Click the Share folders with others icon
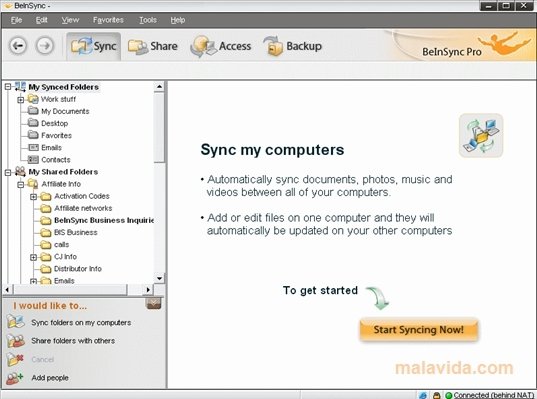This screenshot has width=537, height=399. [x=15, y=340]
